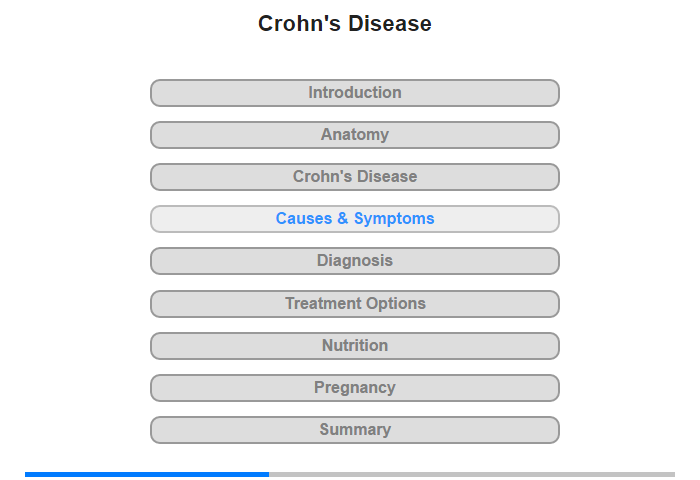Pick the Pregnancy menu entry
This screenshot has width=700, height=480.
tap(355, 388)
